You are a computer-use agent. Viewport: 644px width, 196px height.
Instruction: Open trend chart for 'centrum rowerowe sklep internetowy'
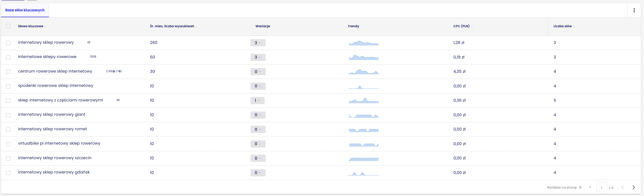click(364, 72)
